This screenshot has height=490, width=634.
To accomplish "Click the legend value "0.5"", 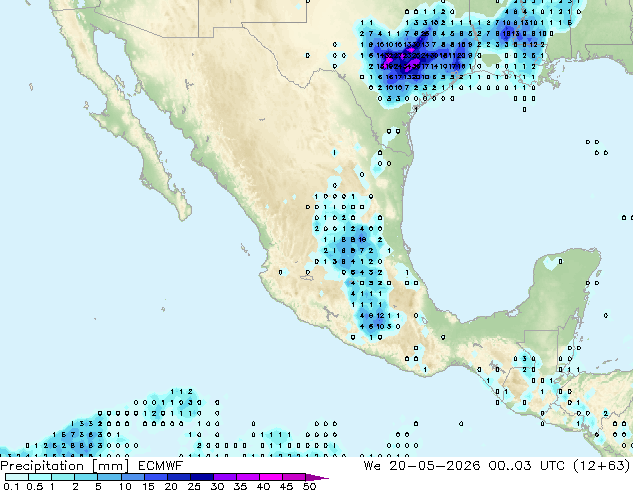I will point(35,486).
